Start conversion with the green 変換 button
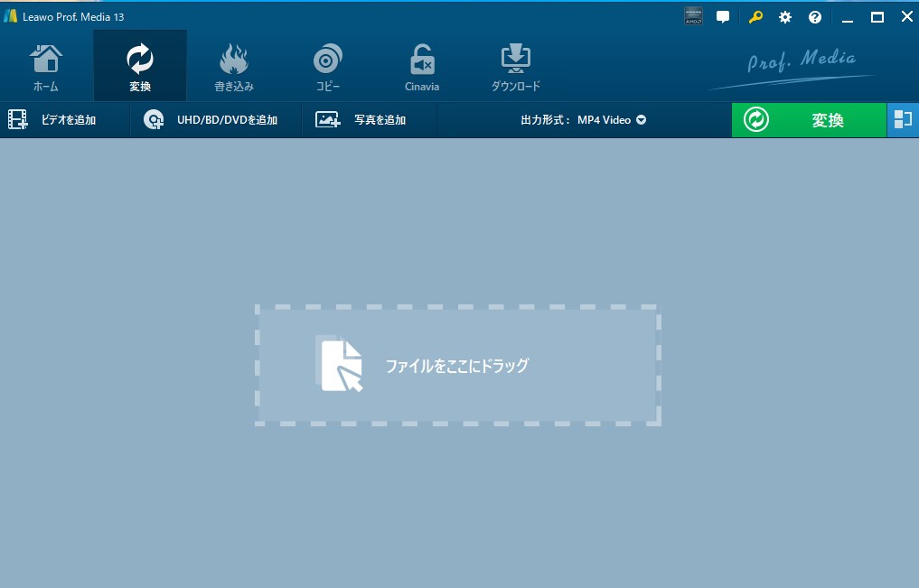This screenshot has height=588, width=919. [809, 120]
